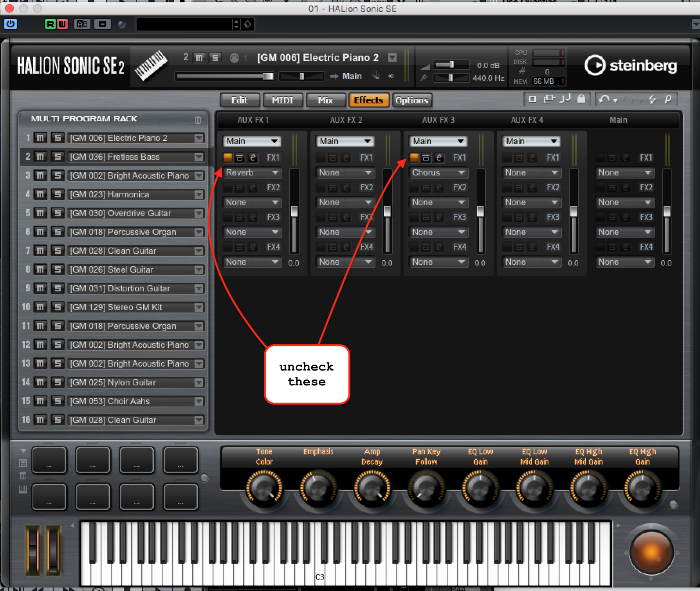Click the p icon at toolbar right end
Screen dimensions: 700x591
tap(668, 99)
